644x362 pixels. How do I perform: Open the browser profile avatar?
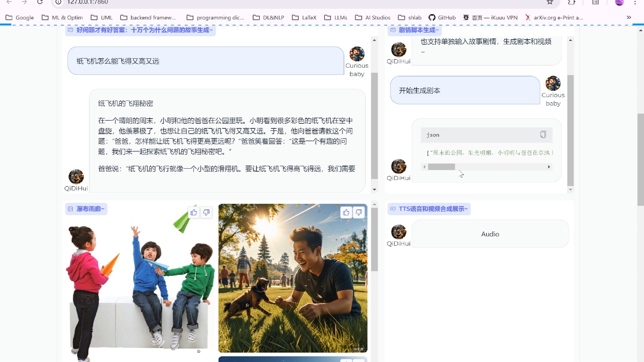click(620, 2)
